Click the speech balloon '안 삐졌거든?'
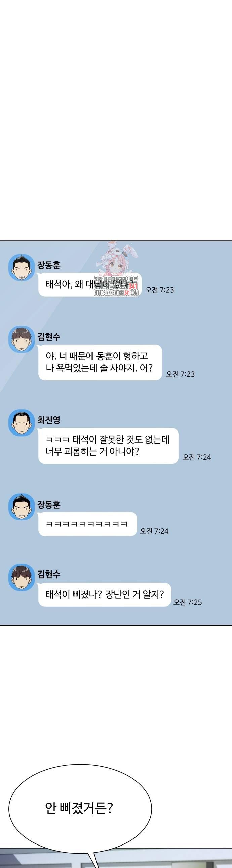 pos(80,808)
